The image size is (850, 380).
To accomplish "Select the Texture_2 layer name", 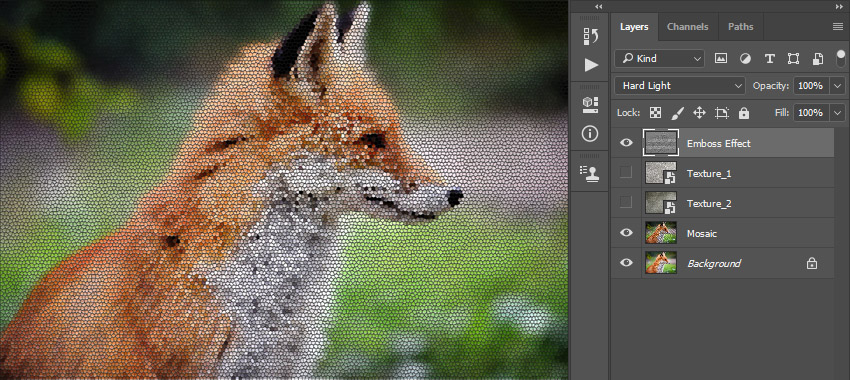I will click(709, 203).
